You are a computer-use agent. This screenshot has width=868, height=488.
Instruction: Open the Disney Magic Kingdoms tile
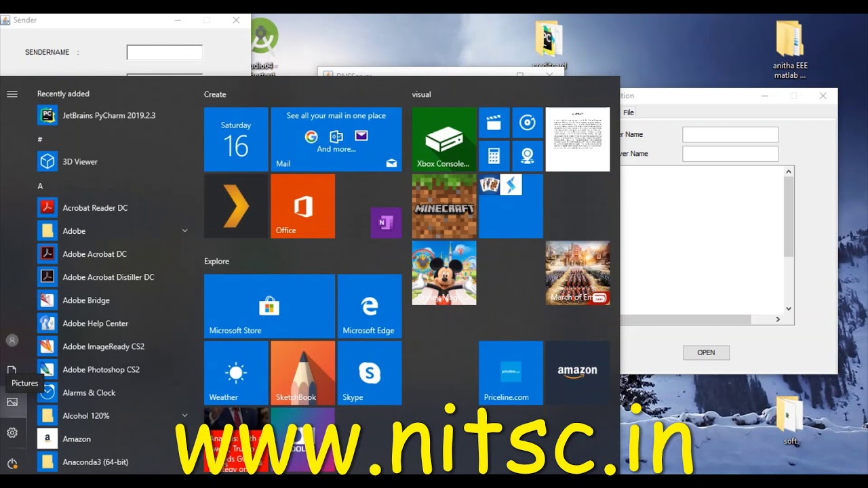coord(443,272)
